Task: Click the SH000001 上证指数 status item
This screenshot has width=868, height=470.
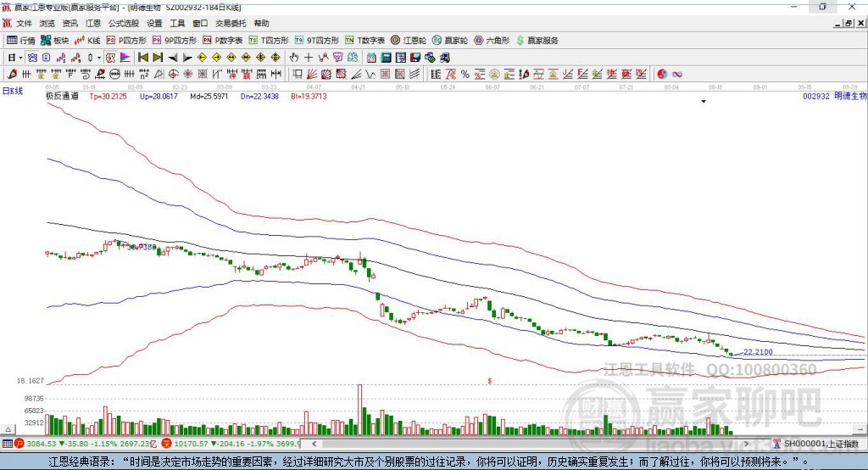Action: tap(820, 444)
